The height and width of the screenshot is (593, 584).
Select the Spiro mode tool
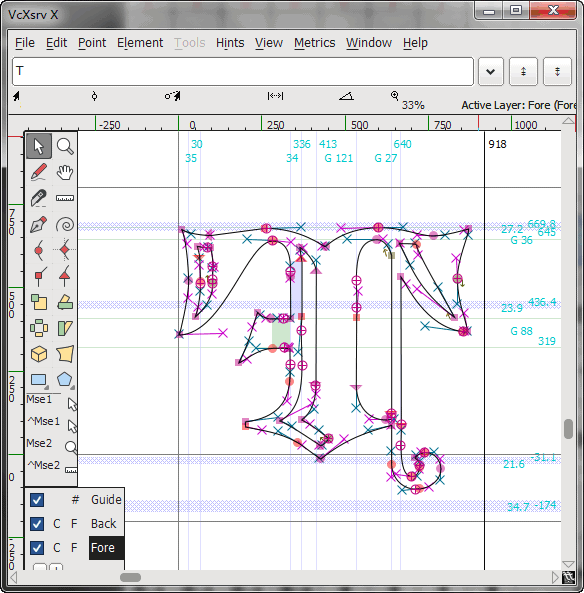[x=65, y=224]
